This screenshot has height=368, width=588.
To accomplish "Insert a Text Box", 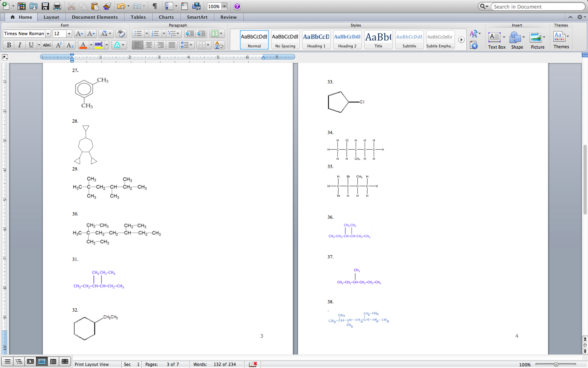I will point(496,40).
